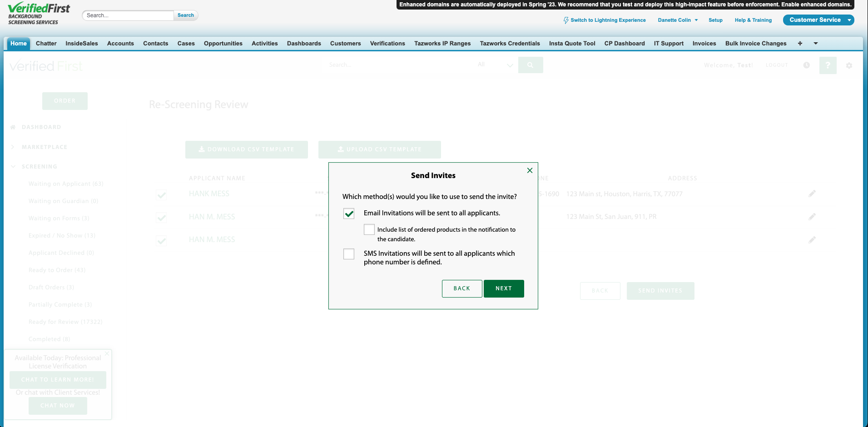
Task: Open Tazworks IP Ranges tab
Action: tap(442, 44)
